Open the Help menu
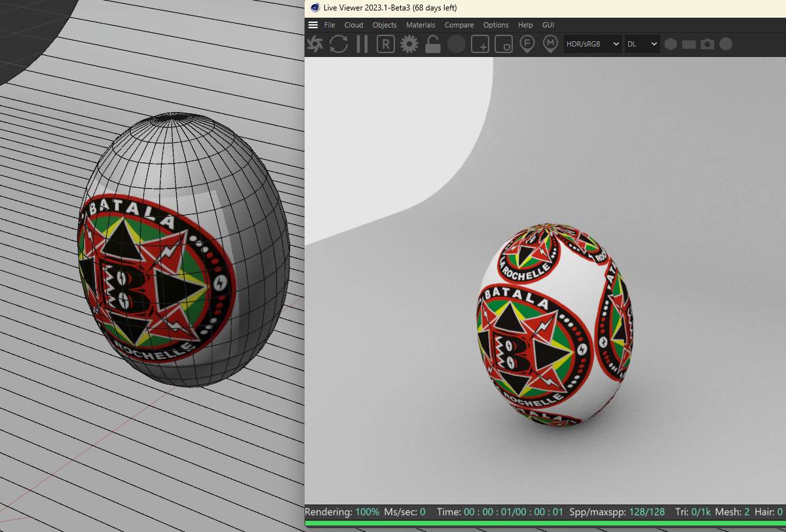This screenshot has height=532, width=786. point(525,25)
